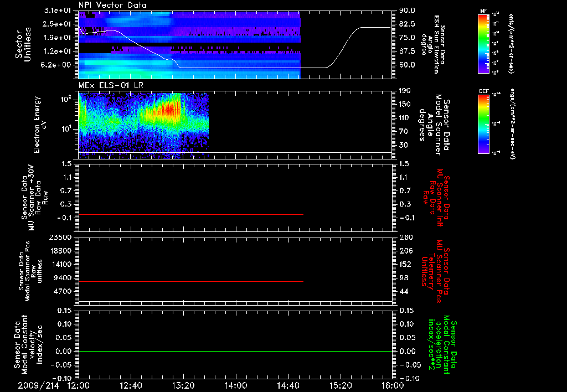This screenshot has height=392, width=567.
Task: Click the 15:20 time axis label
Action: pos(341,385)
